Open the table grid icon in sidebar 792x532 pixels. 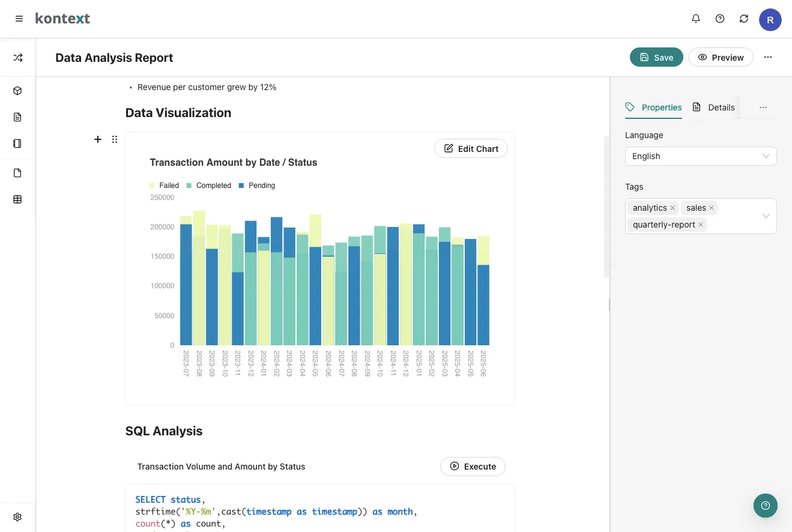click(17, 199)
